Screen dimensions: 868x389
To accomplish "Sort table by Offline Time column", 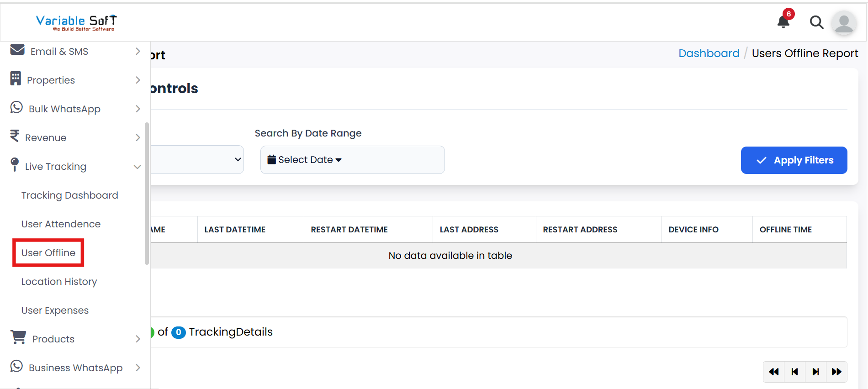I will point(785,230).
